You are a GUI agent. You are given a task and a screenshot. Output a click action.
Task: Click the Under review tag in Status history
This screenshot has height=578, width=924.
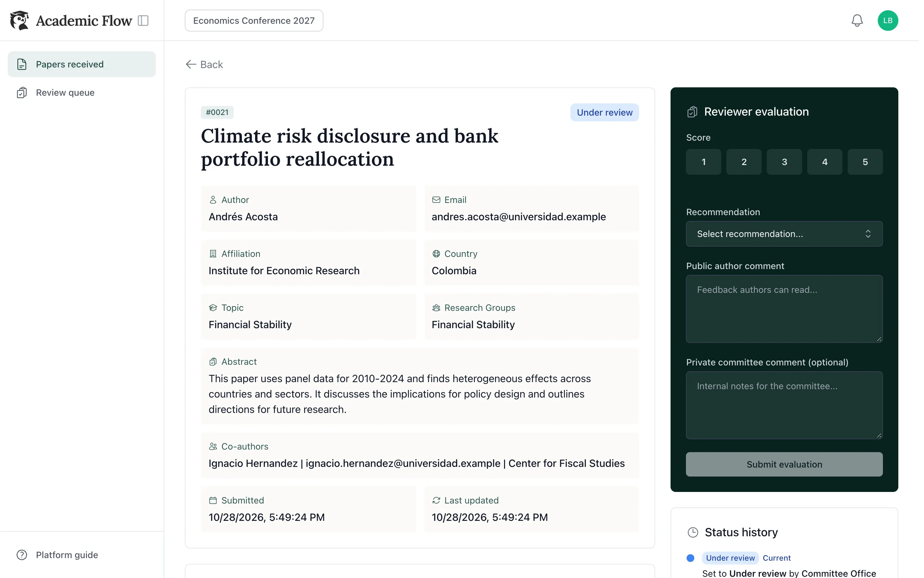click(x=730, y=558)
